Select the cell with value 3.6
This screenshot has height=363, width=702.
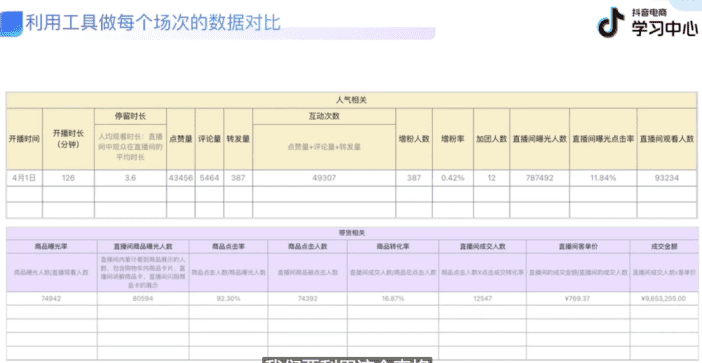130,178
